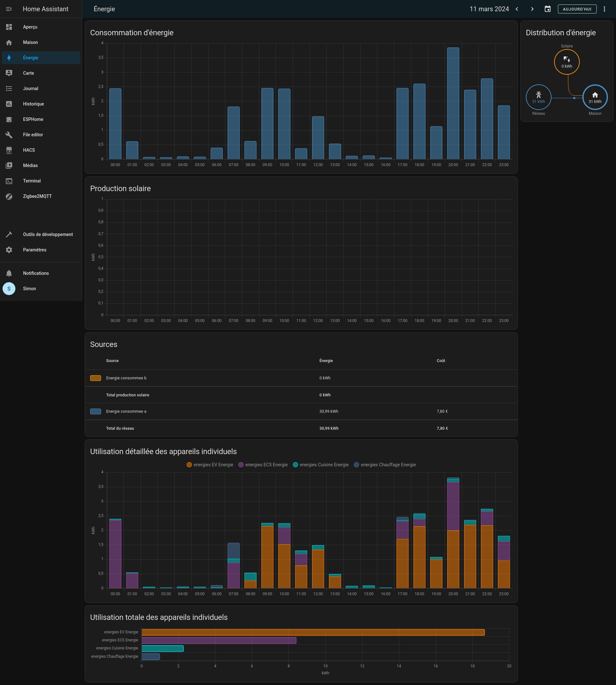Open the Terminal console icon
The width and height of the screenshot is (616, 685).
[9, 181]
